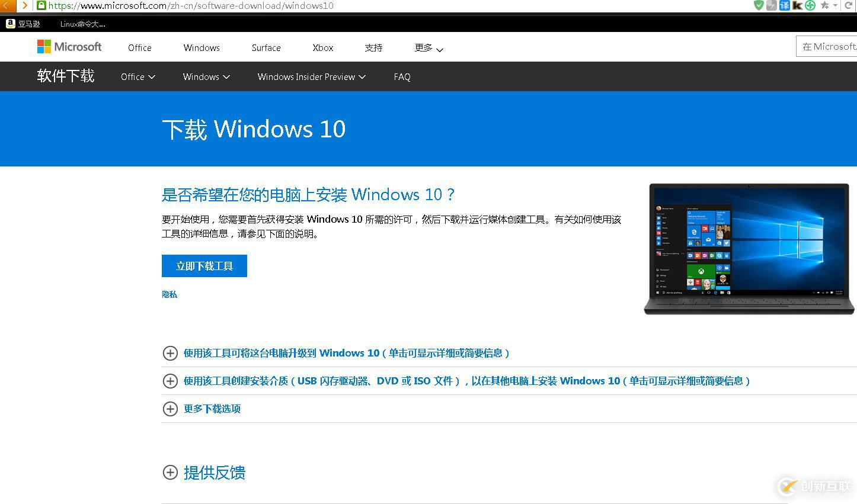Go forward with the browser forward arrow
The height and width of the screenshot is (504, 857).
pos(24,5)
